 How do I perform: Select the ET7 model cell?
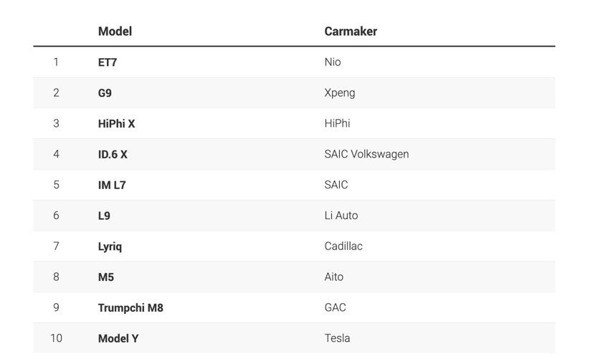click(108, 62)
